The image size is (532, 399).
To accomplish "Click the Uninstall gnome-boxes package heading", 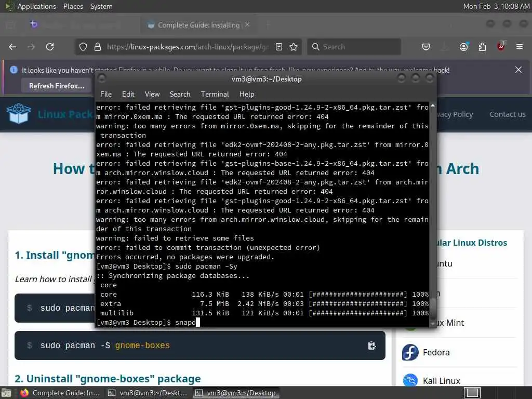I will click(x=108, y=379).
